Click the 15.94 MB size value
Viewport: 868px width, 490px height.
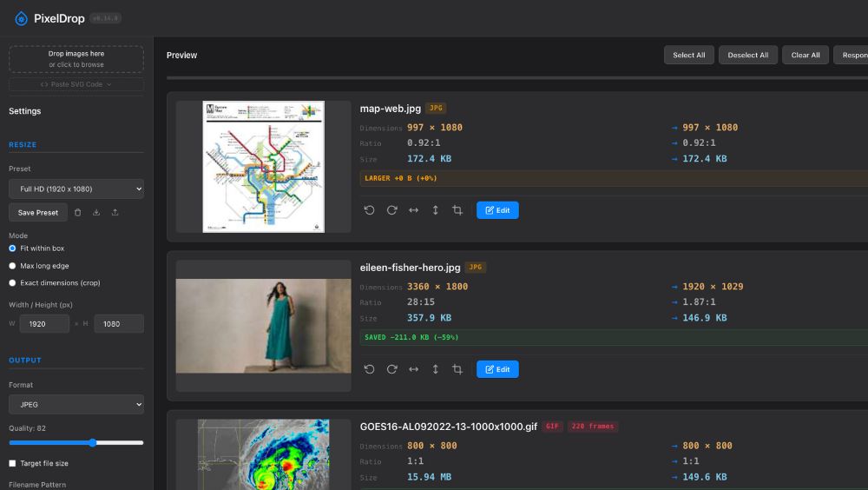429,477
